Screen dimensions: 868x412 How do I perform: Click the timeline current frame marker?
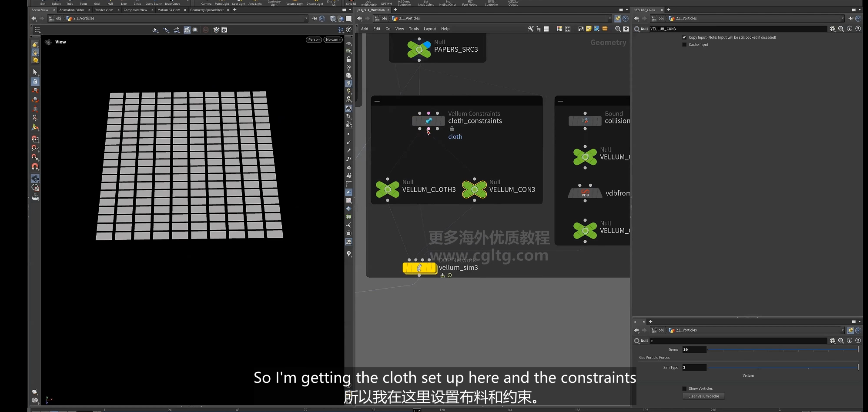click(417, 410)
